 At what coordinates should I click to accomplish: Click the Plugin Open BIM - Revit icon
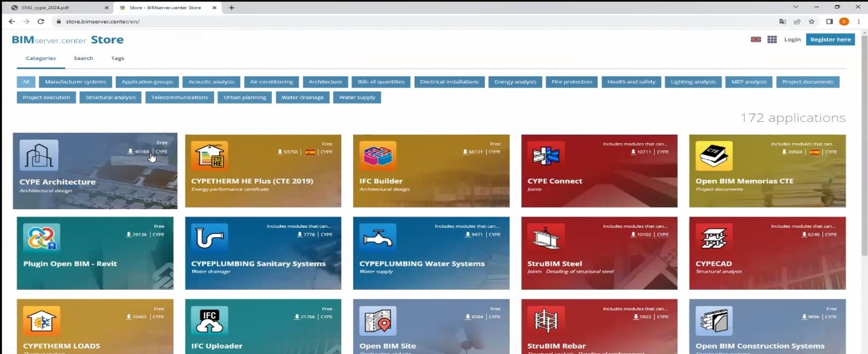[x=42, y=238]
